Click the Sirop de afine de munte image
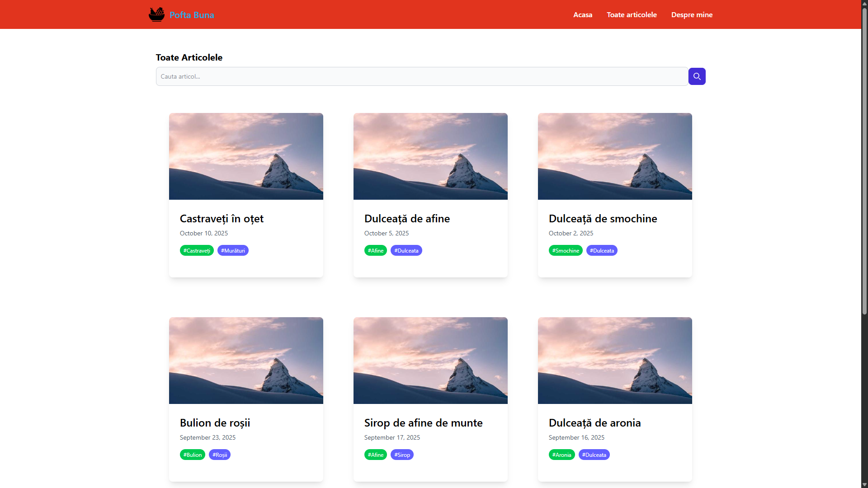 tap(430, 361)
